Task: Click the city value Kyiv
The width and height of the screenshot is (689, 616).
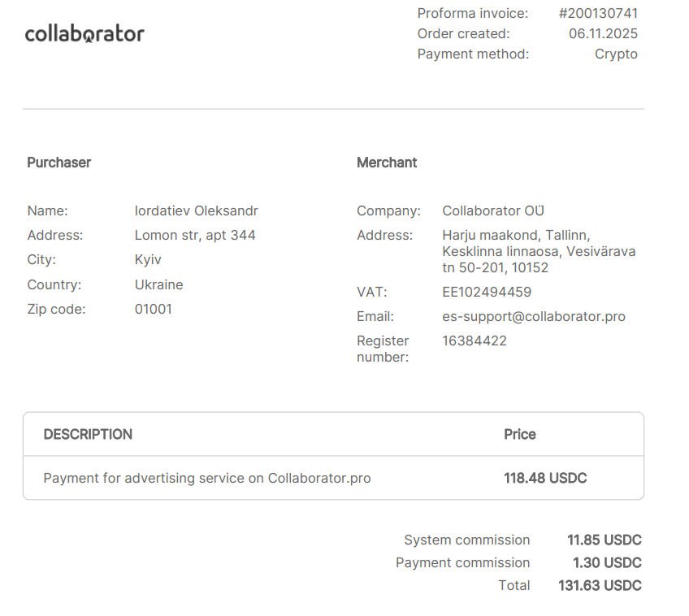Action: 148,260
